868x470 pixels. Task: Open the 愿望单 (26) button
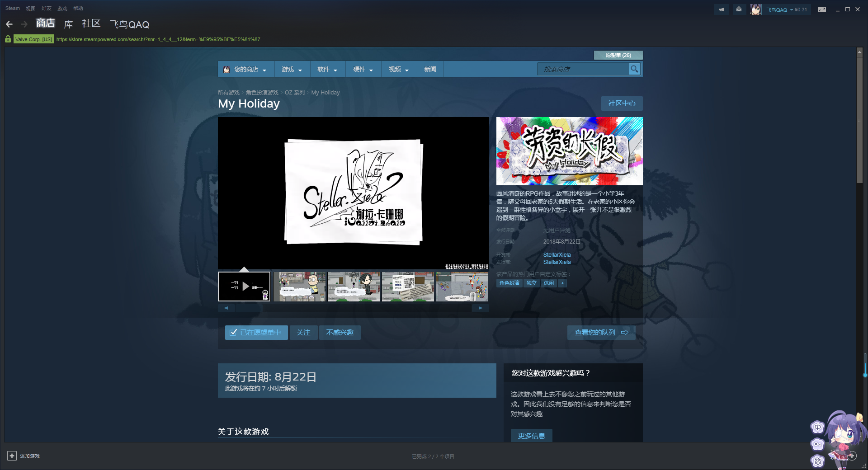[x=618, y=55]
